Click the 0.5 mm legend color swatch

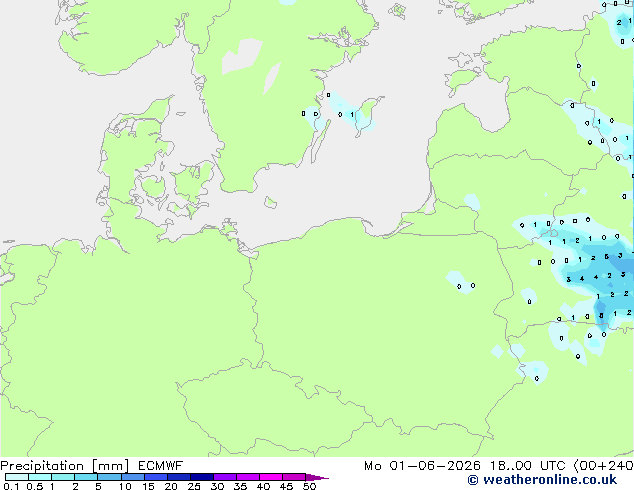pyautogui.click(x=40, y=477)
